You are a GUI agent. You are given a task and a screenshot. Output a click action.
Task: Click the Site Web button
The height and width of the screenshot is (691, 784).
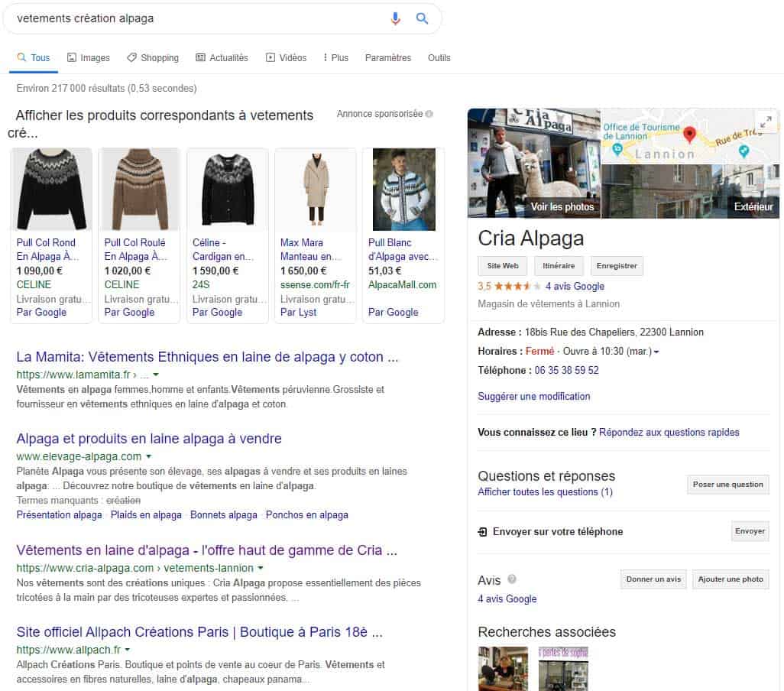click(503, 266)
